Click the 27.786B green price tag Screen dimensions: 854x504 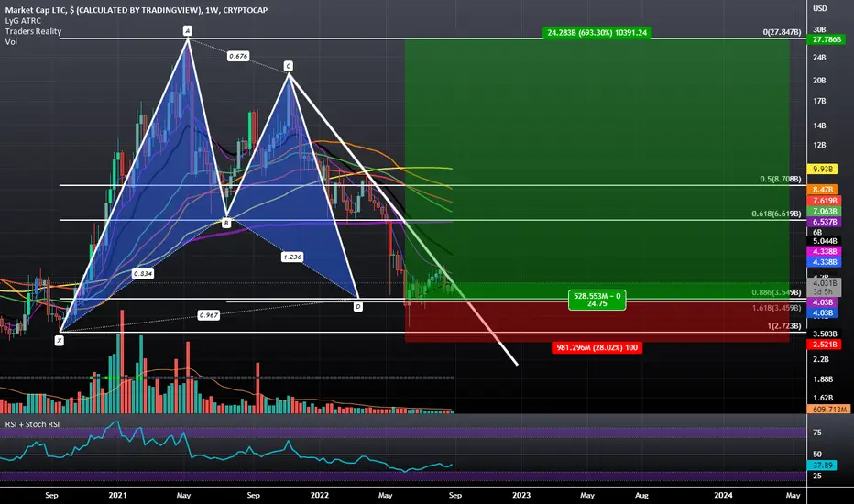827,39
